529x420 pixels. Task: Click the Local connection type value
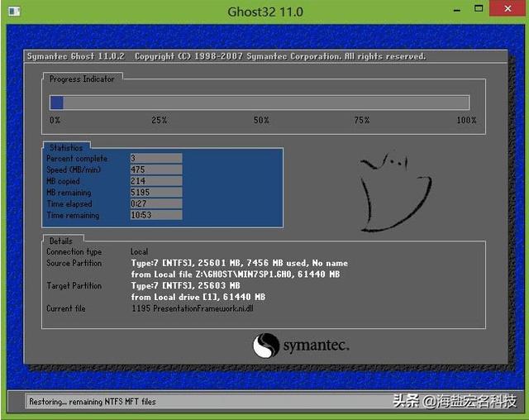click(140, 251)
